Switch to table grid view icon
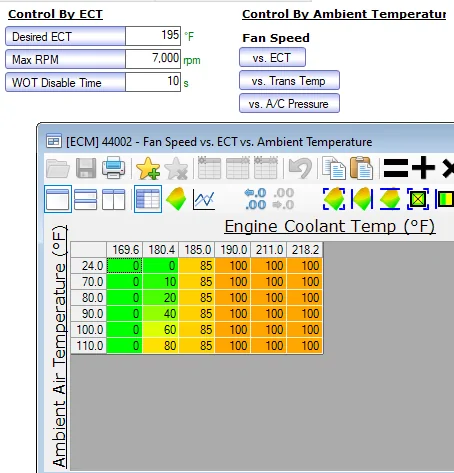 (148, 199)
